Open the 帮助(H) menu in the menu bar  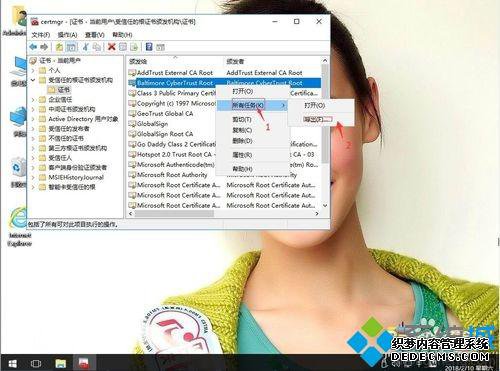pyautogui.click(x=122, y=35)
